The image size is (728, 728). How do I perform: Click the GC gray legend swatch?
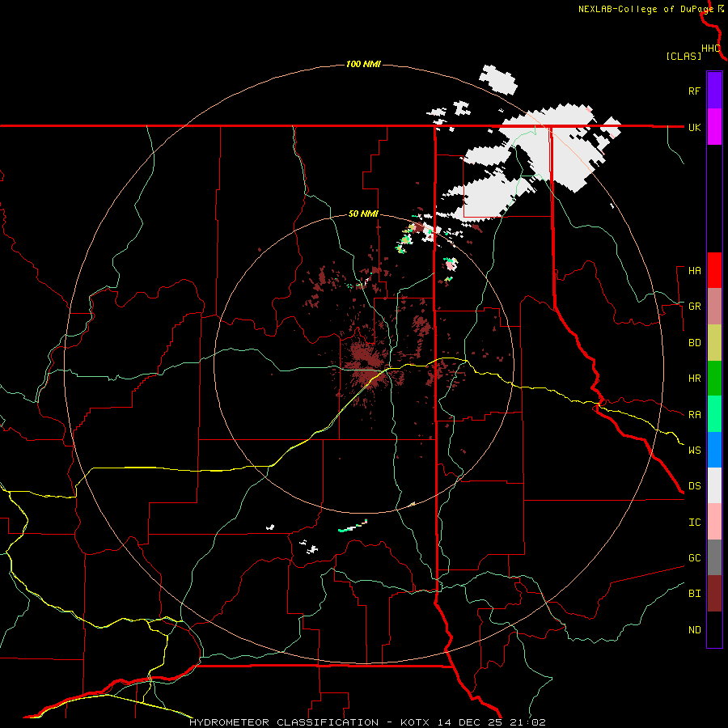pos(714,557)
